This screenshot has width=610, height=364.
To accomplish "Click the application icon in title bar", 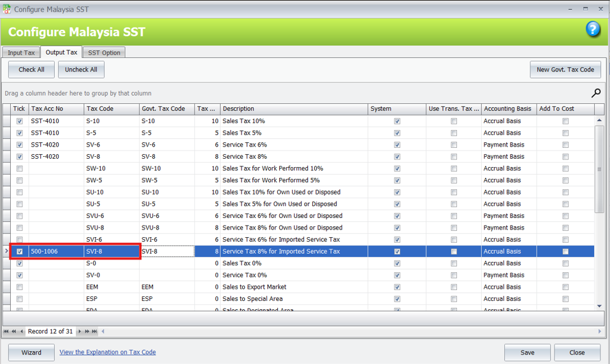I will [x=6, y=9].
